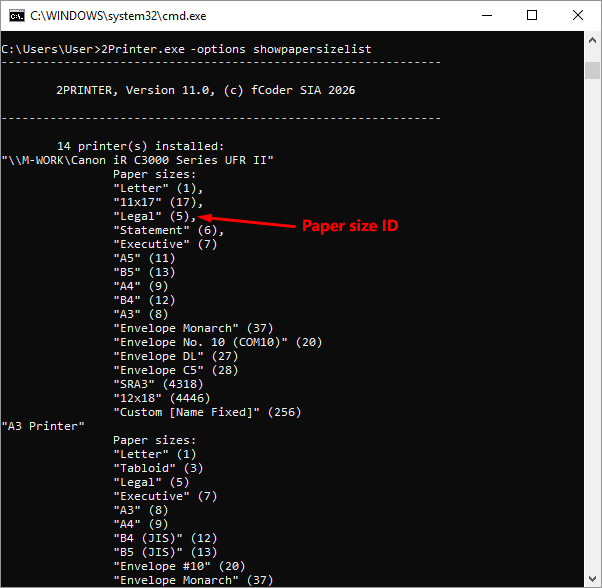
Task: Click the "B4" (12) line
Action: [x=144, y=300]
